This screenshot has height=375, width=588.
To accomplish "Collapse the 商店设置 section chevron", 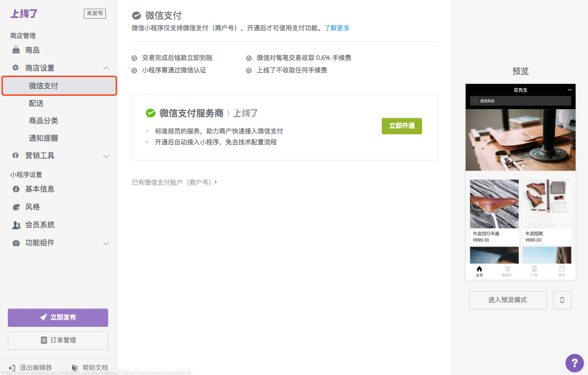I will point(106,68).
